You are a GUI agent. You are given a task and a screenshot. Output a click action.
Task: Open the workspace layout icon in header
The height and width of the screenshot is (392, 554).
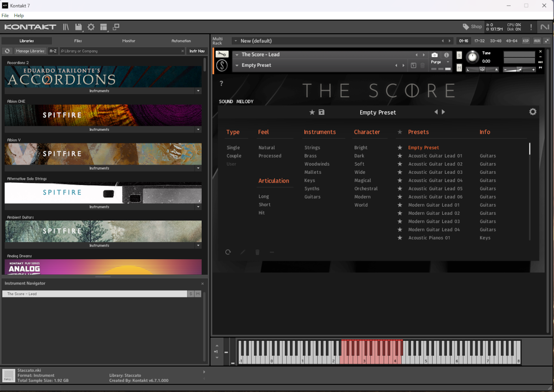[103, 27]
